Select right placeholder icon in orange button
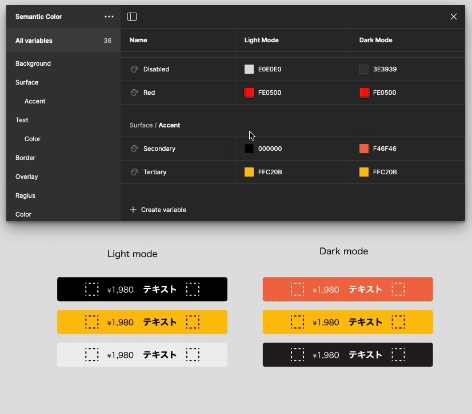 point(398,289)
